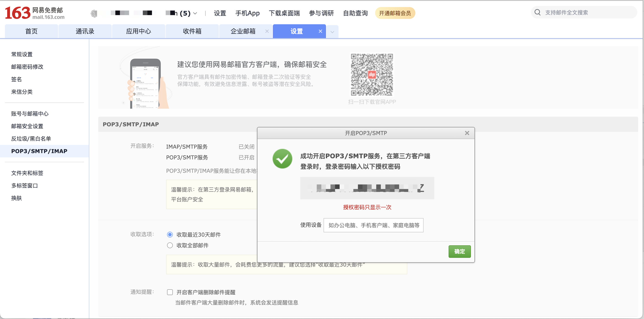Confirm the dialog with 确定
644x319 pixels.
pos(460,251)
